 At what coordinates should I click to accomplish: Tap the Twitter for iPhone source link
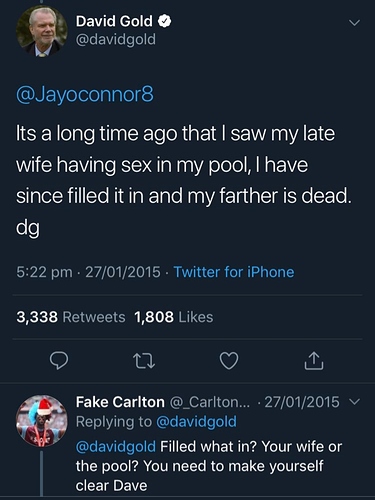click(x=234, y=272)
